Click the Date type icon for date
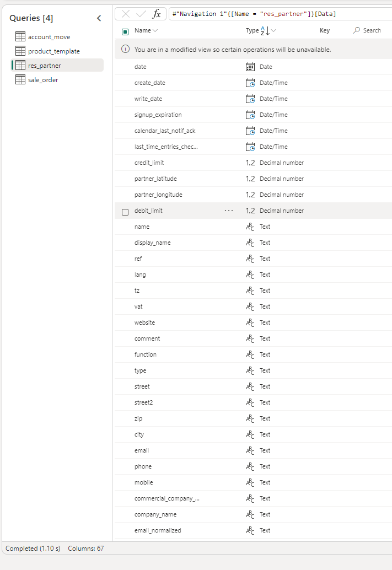392x570 pixels. point(250,67)
